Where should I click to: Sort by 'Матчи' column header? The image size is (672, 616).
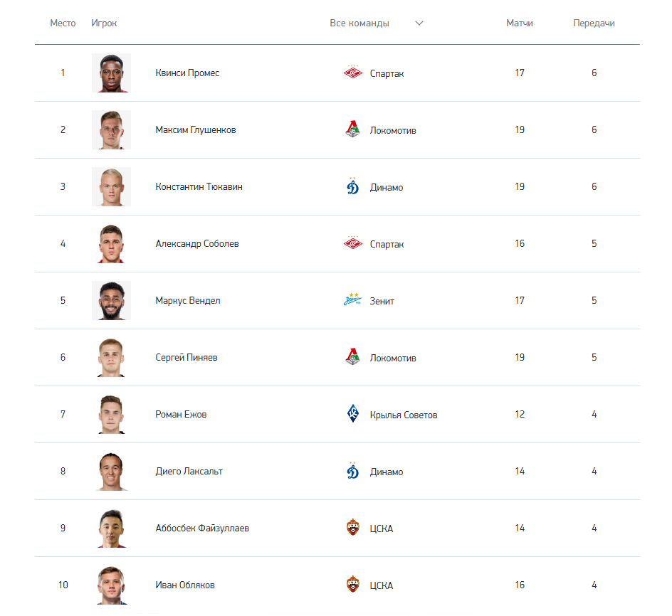[x=520, y=23]
